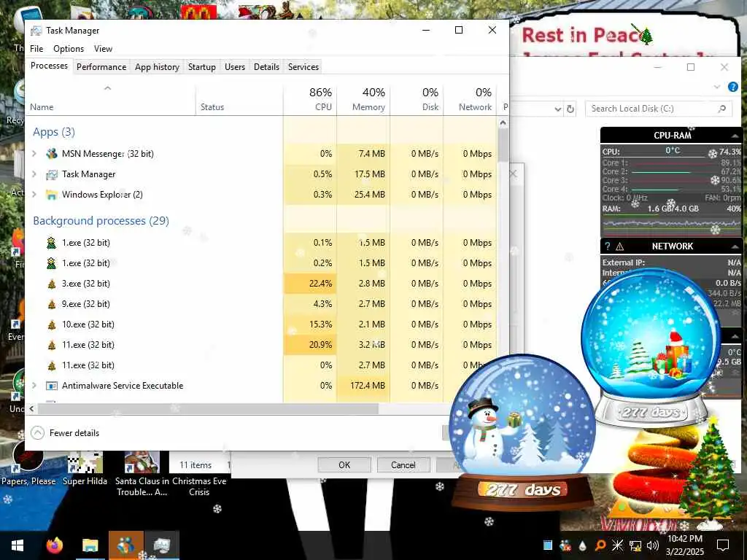Image resolution: width=747 pixels, height=560 pixels.
Task: Sort processes by Name column header
Action: pos(110,99)
